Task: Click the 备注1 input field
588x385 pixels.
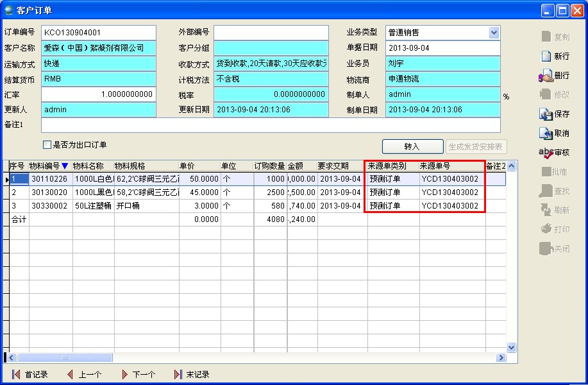Action: [270, 125]
